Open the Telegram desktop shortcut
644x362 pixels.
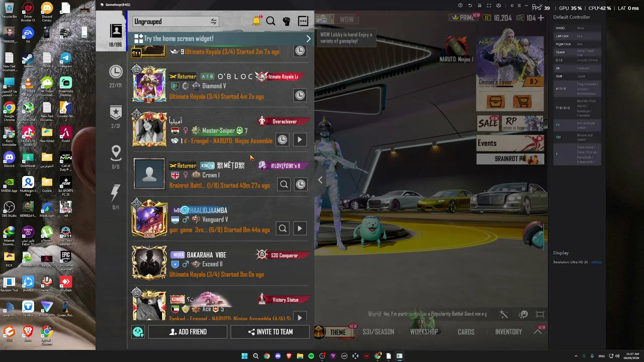pyautogui.click(x=65, y=60)
